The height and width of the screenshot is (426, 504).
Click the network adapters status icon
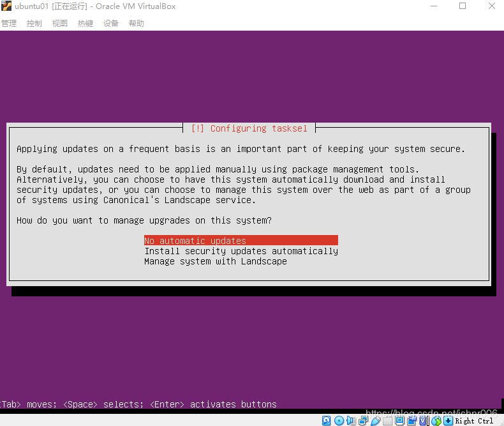coord(363,420)
